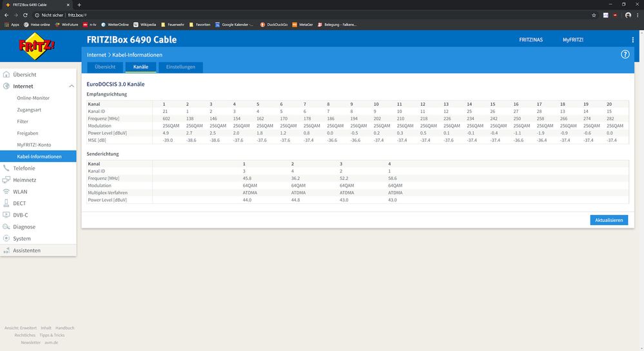Click the Internet globe icon

coord(6,86)
